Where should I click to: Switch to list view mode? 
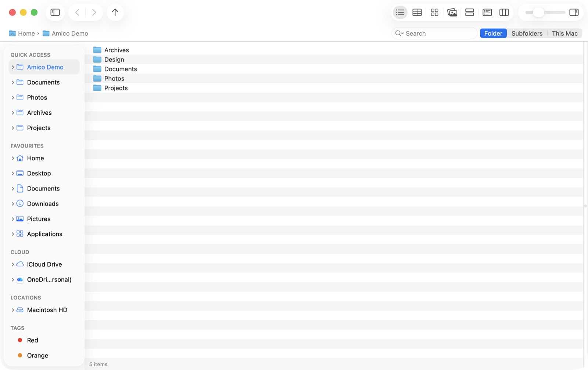400,12
